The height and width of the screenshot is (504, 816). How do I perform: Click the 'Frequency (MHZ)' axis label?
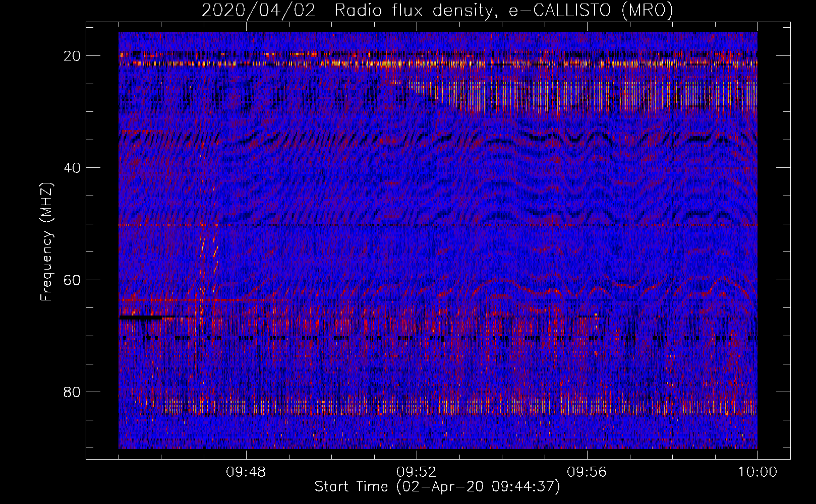point(46,242)
